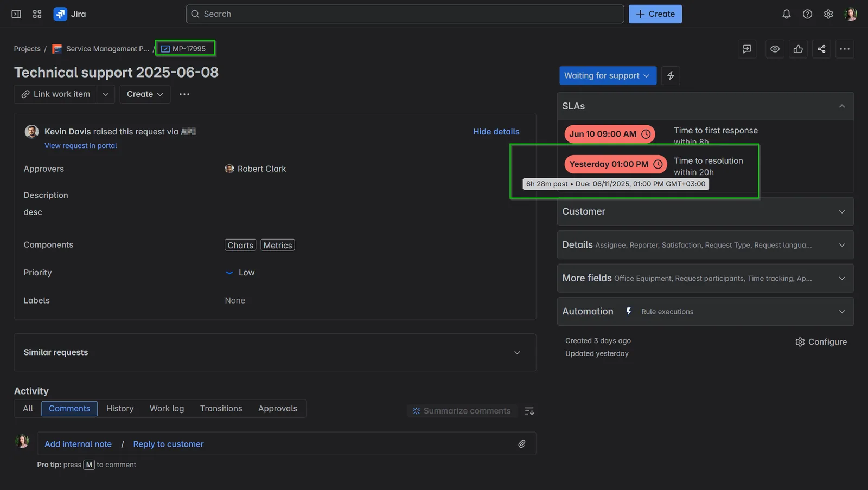
Task: Toggle the watch eye icon
Action: click(x=775, y=49)
